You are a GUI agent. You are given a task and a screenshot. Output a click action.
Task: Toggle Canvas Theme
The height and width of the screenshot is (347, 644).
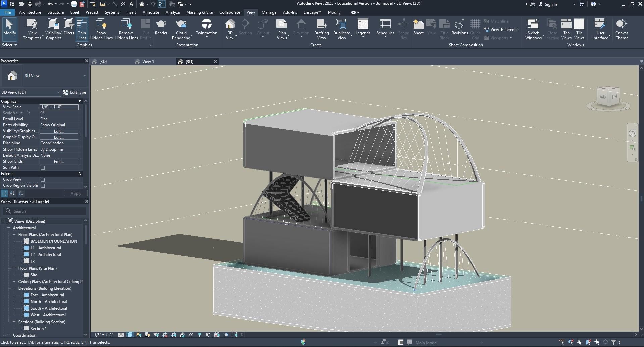622,29
